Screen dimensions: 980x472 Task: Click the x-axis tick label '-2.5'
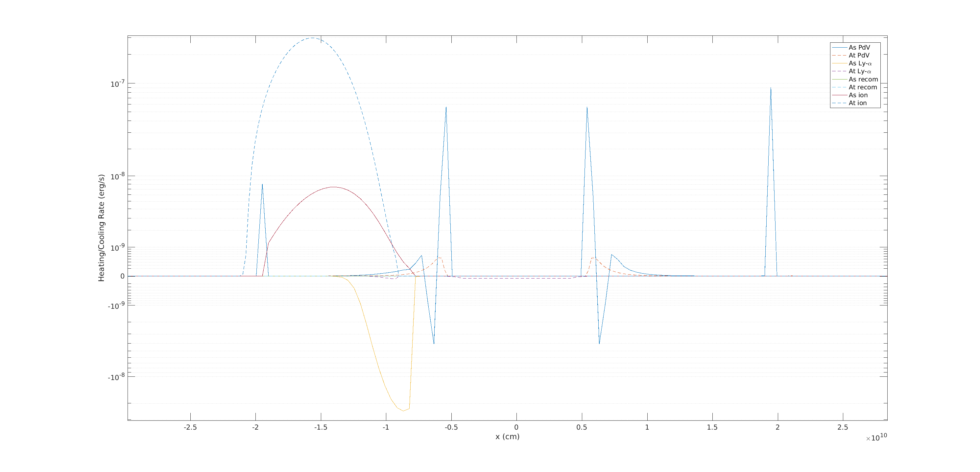(x=190, y=427)
